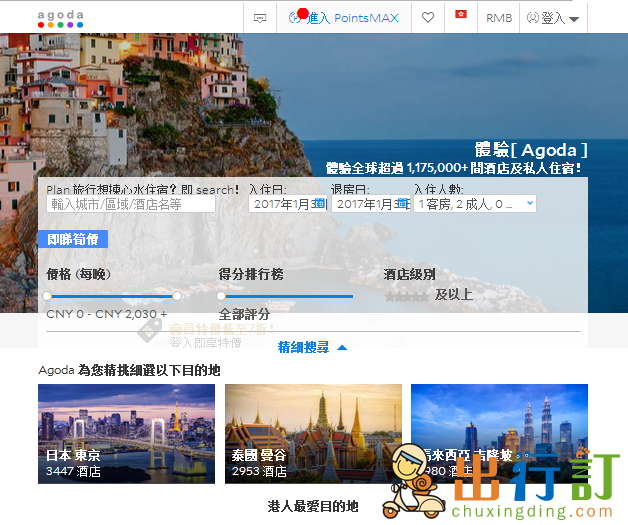Image resolution: width=628 pixels, height=525 pixels.
Task: Click the '港人最愛目的地' heading text
Action: coord(313,507)
